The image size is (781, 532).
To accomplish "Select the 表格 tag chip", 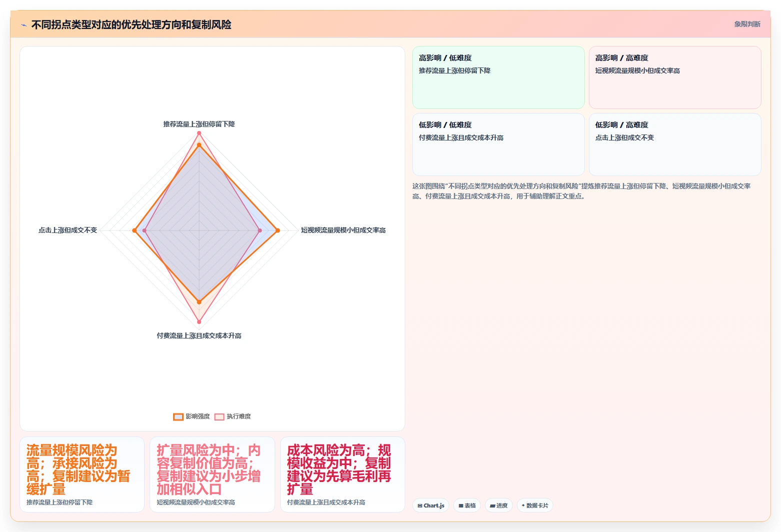I will click(x=467, y=505).
